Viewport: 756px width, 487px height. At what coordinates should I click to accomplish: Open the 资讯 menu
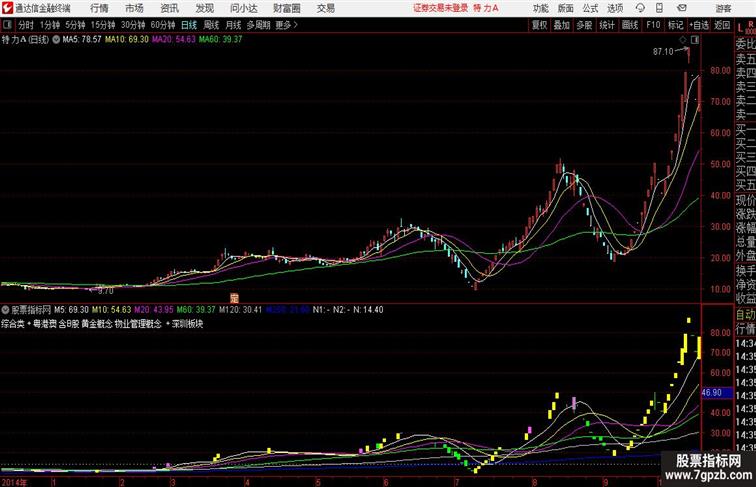[x=170, y=8]
